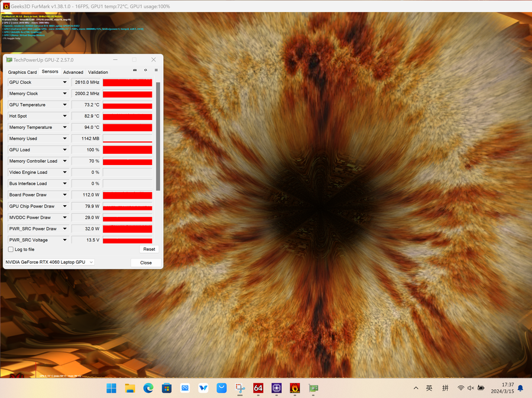This screenshot has height=398, width=532.
Task: Enable the Log to file checkbox
Action: (11, 250)
